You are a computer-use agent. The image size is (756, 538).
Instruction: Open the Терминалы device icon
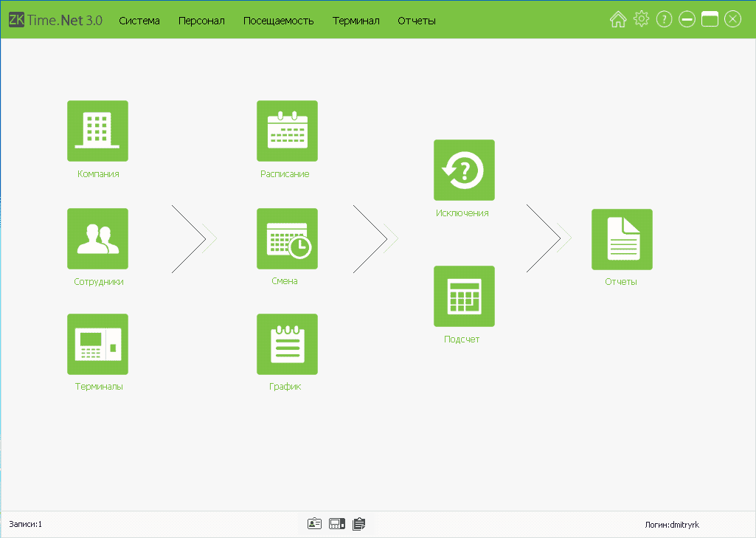pos(97,344)
